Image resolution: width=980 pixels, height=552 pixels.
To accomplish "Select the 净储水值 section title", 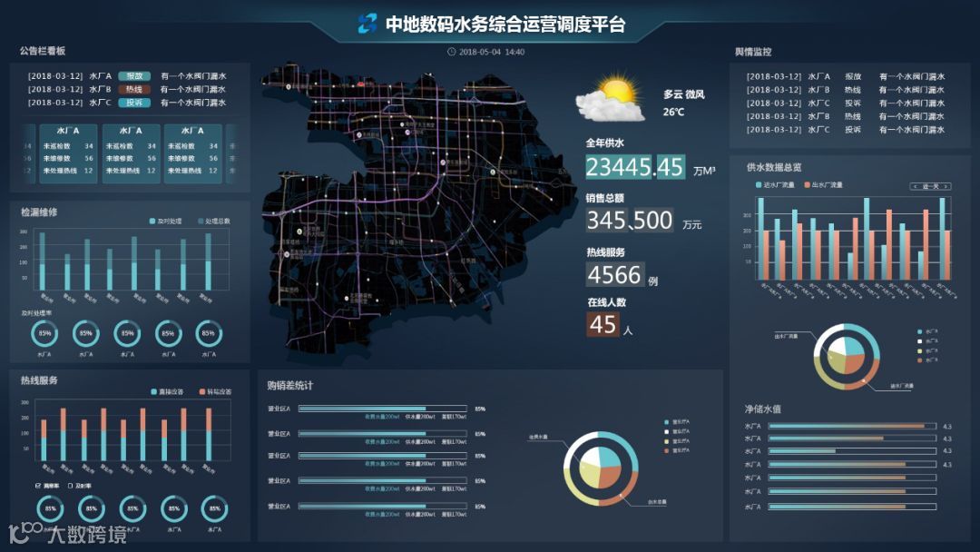I will pos(762,409).
